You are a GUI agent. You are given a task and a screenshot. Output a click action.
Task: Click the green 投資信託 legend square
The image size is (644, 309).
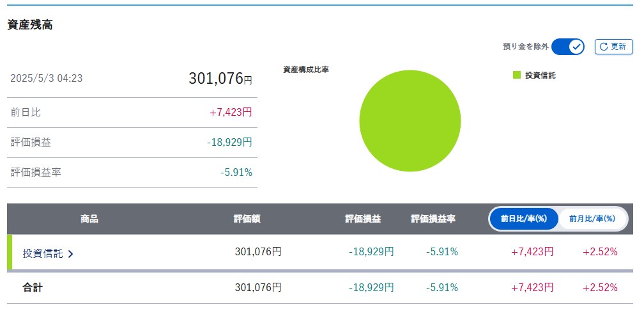517,75
